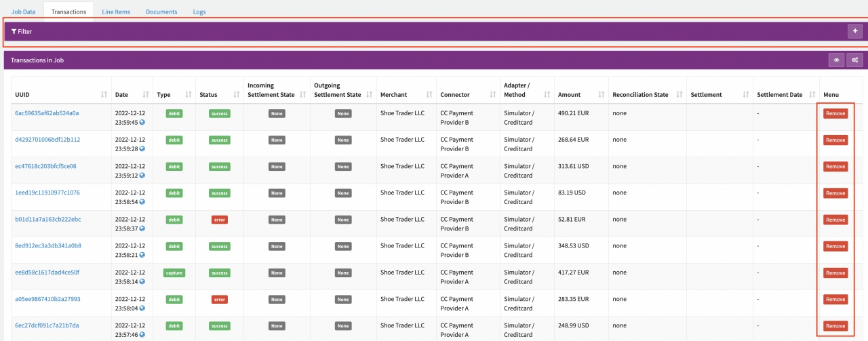Go to the Job Data tab
Viewport: 868px width, 341px height.
tap(24, 12)
